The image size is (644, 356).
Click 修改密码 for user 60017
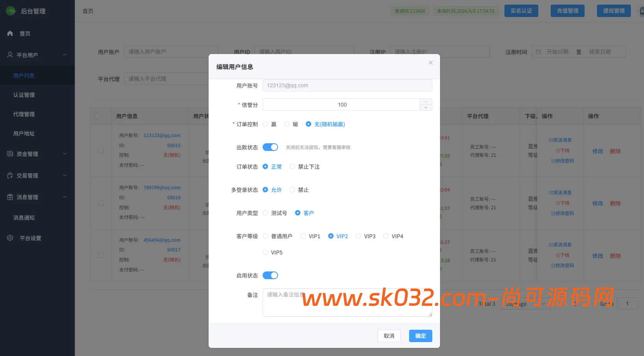point(563,265)
